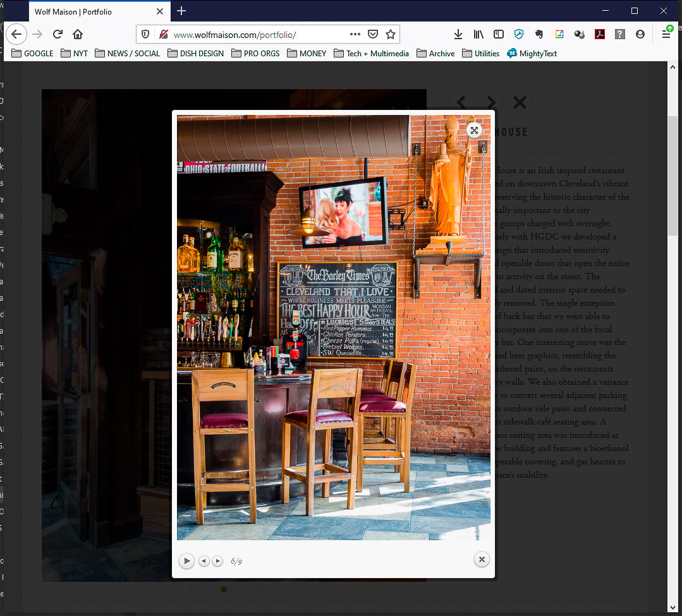
Task: Toggle the browser sidebar view
Action: (499, 34)
